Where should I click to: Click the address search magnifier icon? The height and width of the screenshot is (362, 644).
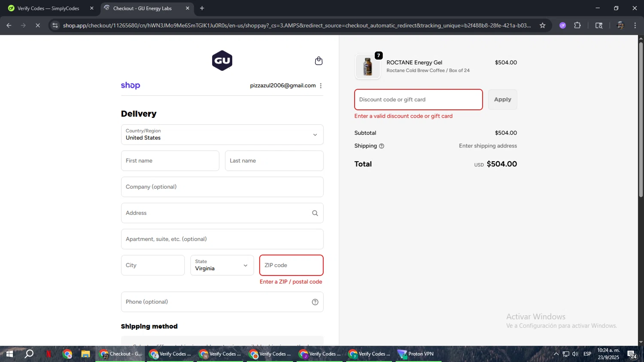click(315, 213)
